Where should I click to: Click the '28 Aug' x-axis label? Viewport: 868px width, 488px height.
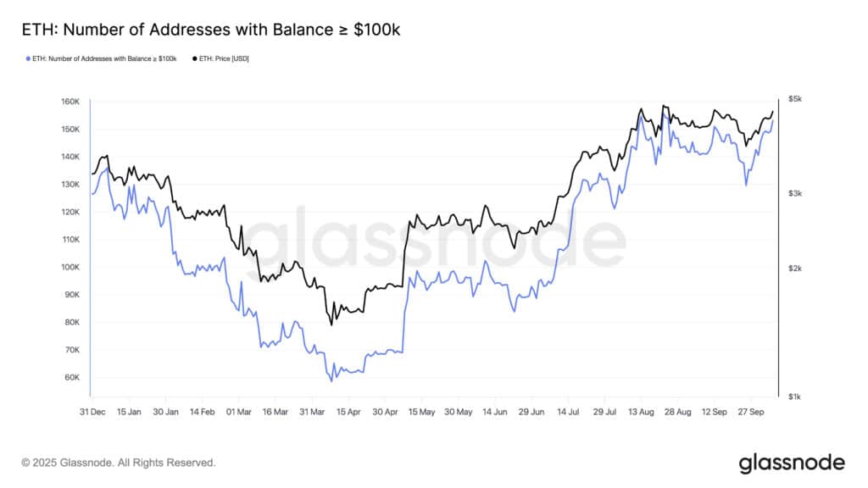[680, 412]
